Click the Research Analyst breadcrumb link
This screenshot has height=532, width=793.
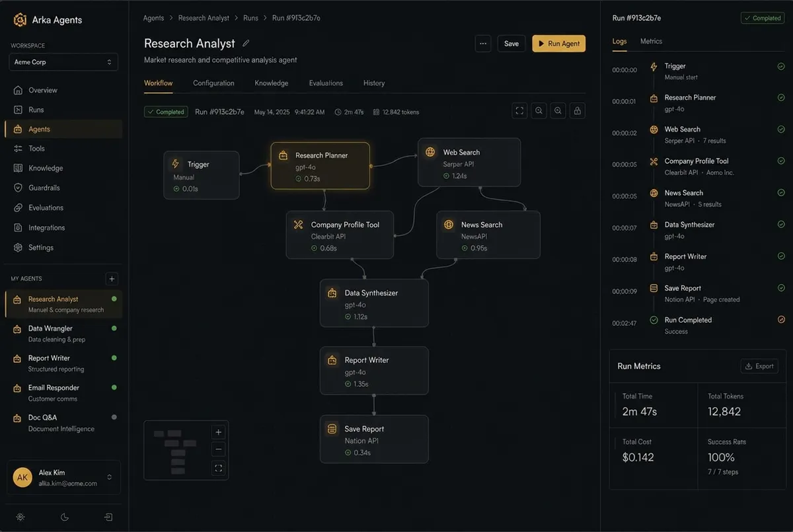pos(204,18)
